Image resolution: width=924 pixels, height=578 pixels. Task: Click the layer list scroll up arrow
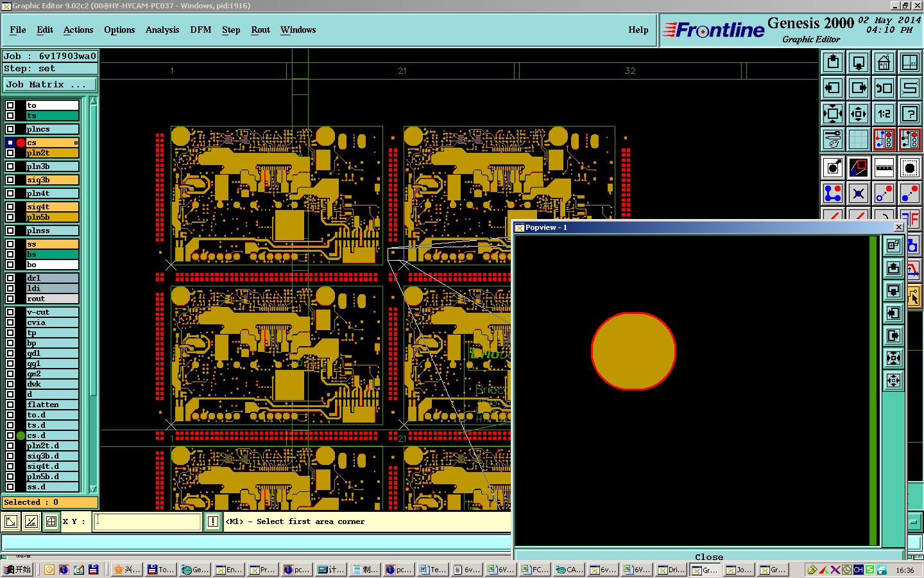coord(93,101)
